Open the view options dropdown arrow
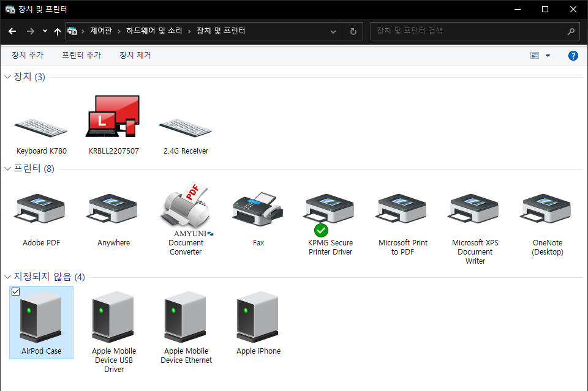The image size is (588, 391). pyautogui.click(x=548, y=56)
